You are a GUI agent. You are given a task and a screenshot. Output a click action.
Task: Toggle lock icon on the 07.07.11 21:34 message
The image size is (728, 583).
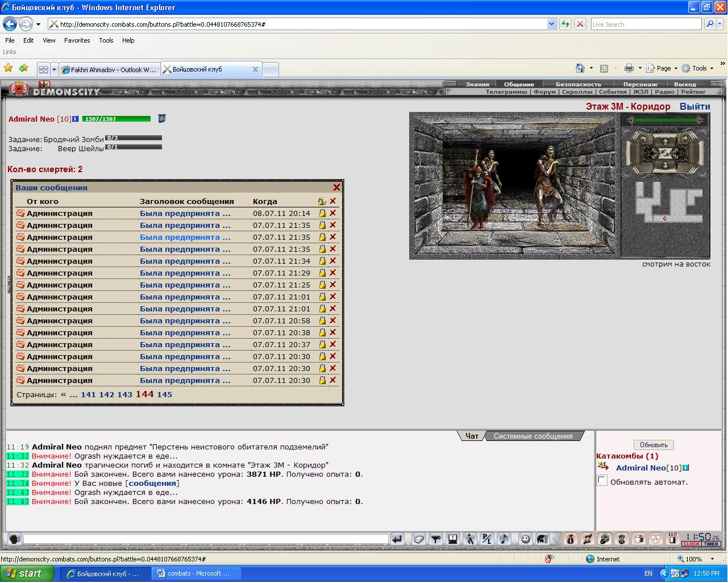pyautogui.click(x=322, y=261)
